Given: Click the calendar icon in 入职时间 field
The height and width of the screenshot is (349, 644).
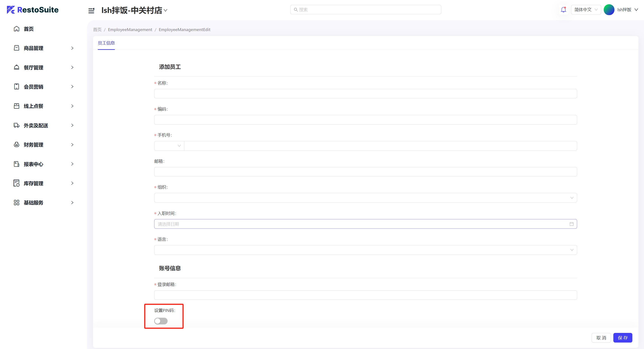Looking at the screenshot, I should point(571,224).
